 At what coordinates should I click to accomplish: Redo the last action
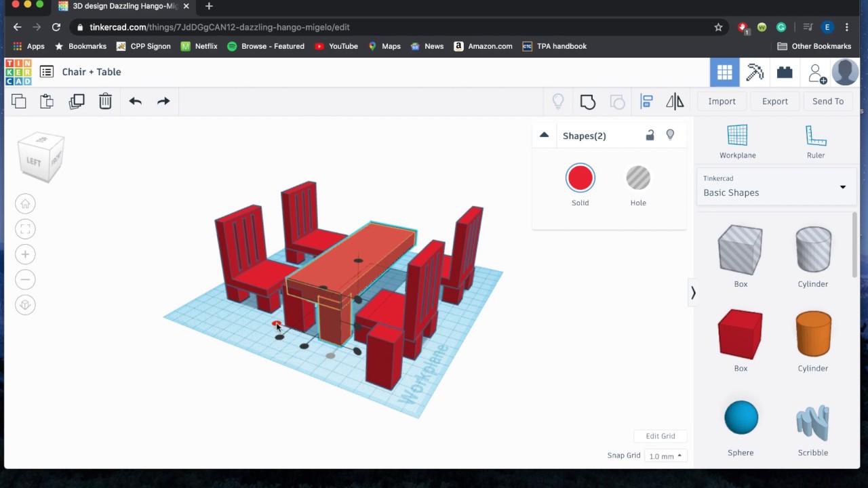coord(163,102)
